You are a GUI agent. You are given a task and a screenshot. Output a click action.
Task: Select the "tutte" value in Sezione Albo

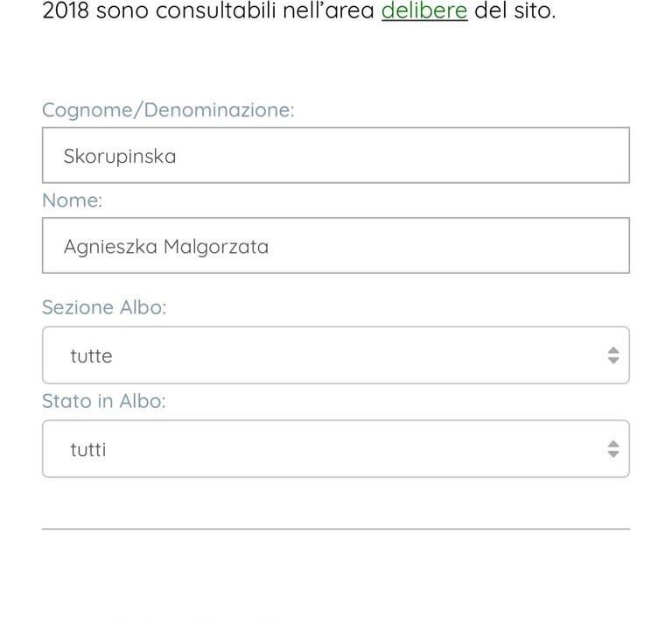tap(91, 356)
